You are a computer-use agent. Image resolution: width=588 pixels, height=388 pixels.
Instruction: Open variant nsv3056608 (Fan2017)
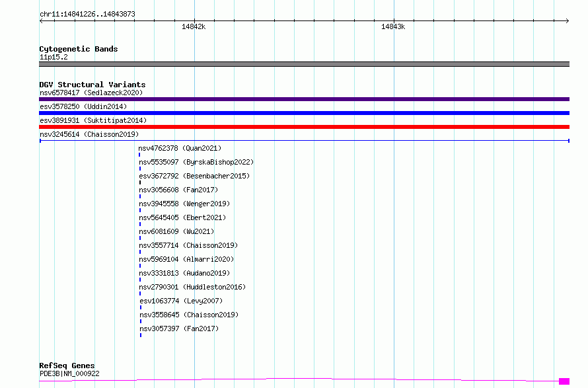[x=178, y=190]
